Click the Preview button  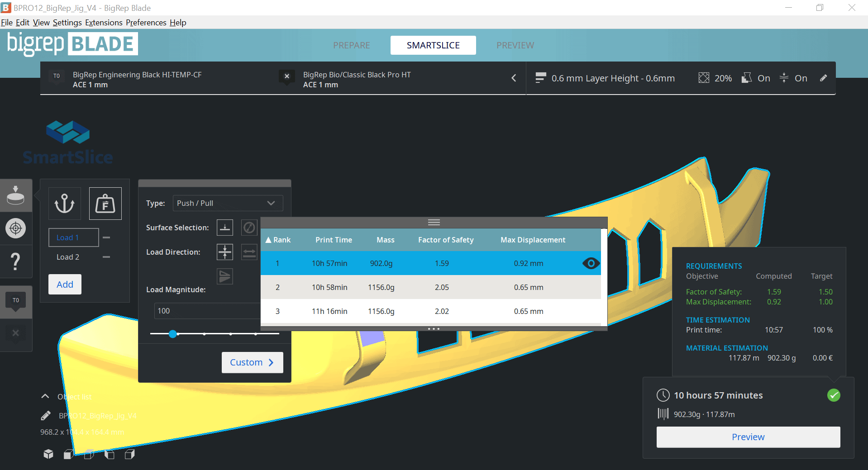tap(748, 437)
